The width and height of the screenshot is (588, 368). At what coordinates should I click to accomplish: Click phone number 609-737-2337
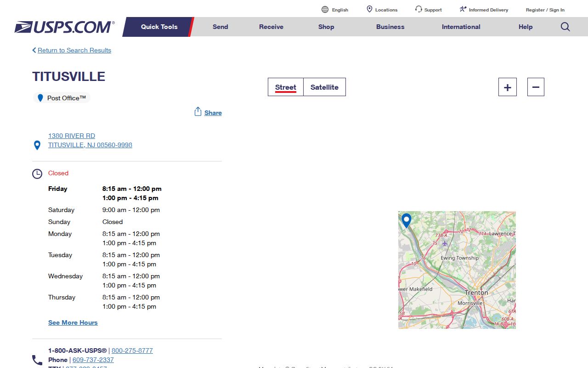tap(93, 360)
